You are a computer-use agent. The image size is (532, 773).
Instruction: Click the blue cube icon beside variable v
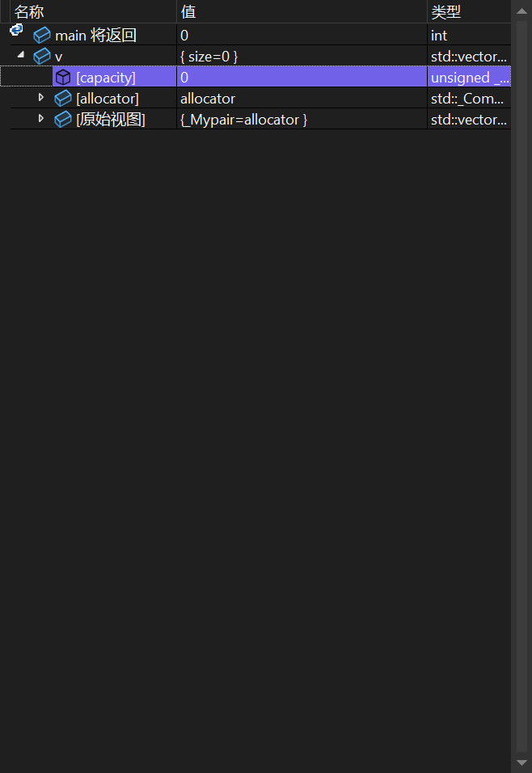point(42,57)
